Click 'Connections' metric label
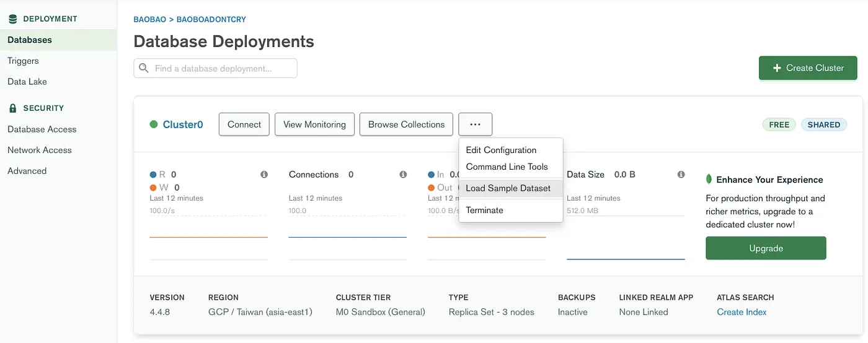This screenshot has height=343, width=868. click(x=314, y=175)
